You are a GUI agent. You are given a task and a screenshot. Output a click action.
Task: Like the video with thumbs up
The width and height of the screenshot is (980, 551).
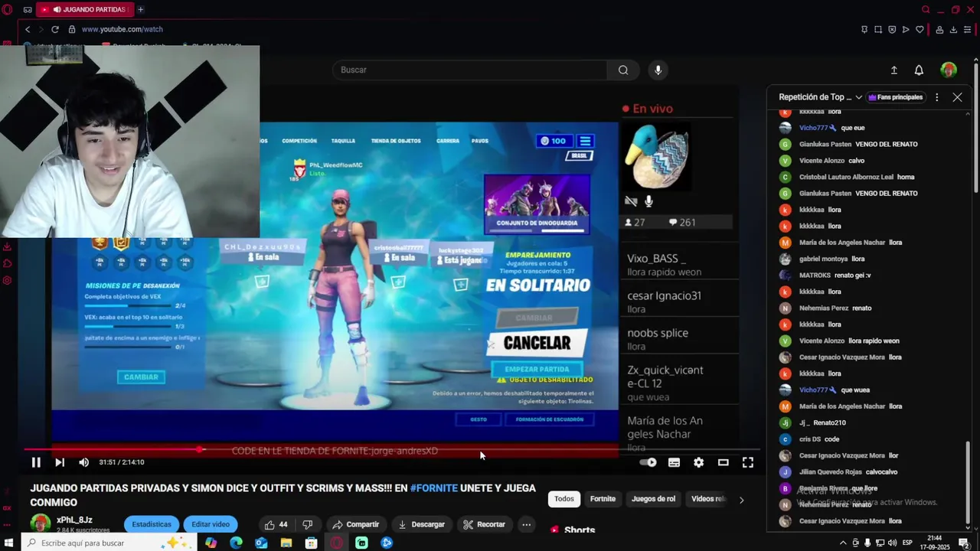[x=275, y=524]
